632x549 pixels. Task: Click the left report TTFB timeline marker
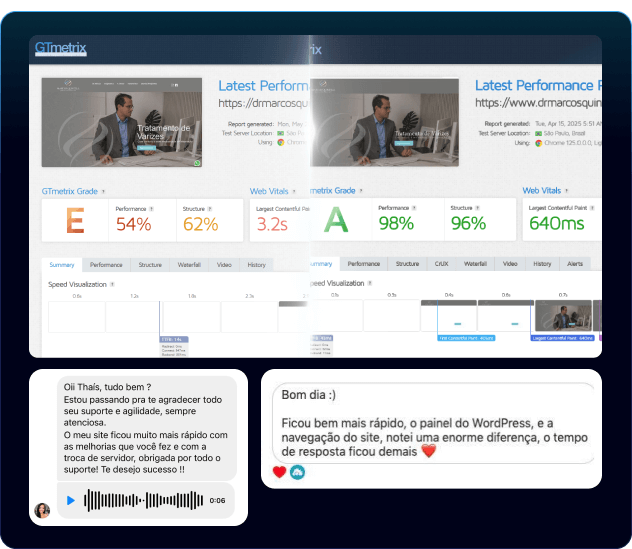point(174,340)
